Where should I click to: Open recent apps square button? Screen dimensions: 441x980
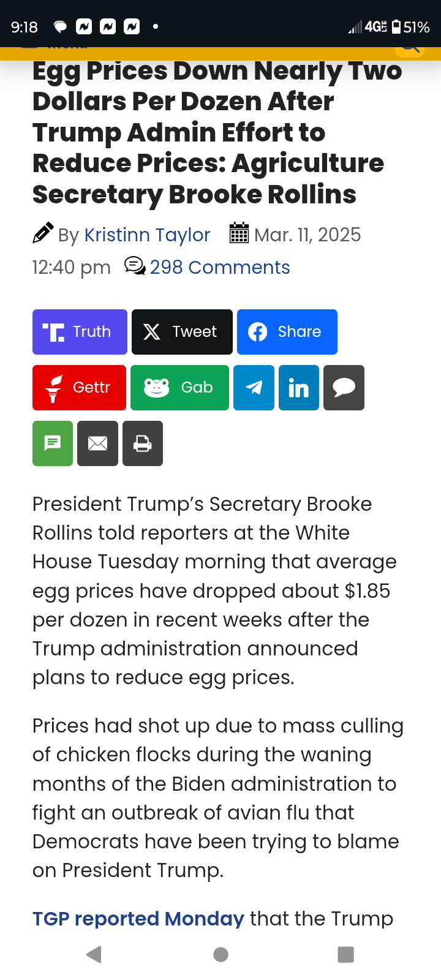coord(346,954)
